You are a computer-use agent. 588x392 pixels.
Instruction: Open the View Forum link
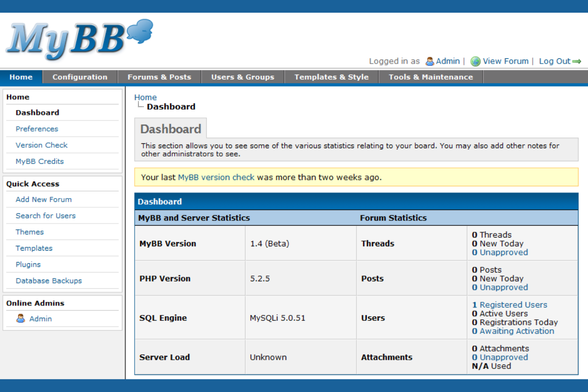coord(505,61)
